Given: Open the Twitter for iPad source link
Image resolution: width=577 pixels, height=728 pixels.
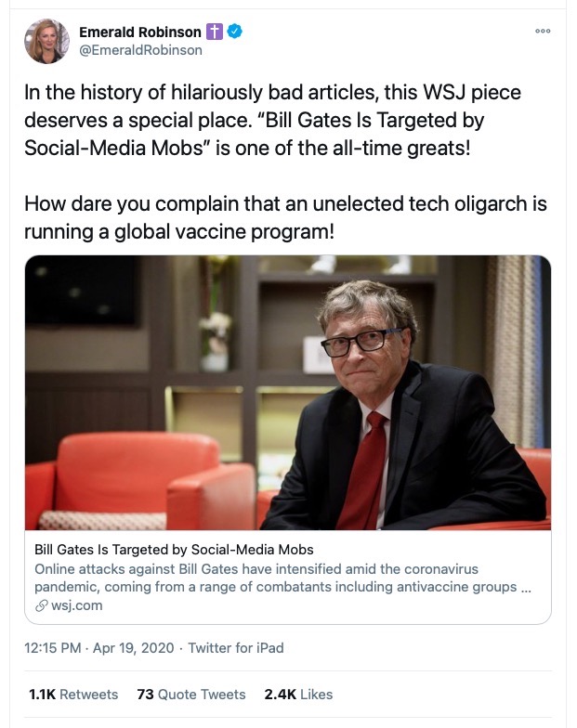Looking at the screenshot, I should coord(236,648).
